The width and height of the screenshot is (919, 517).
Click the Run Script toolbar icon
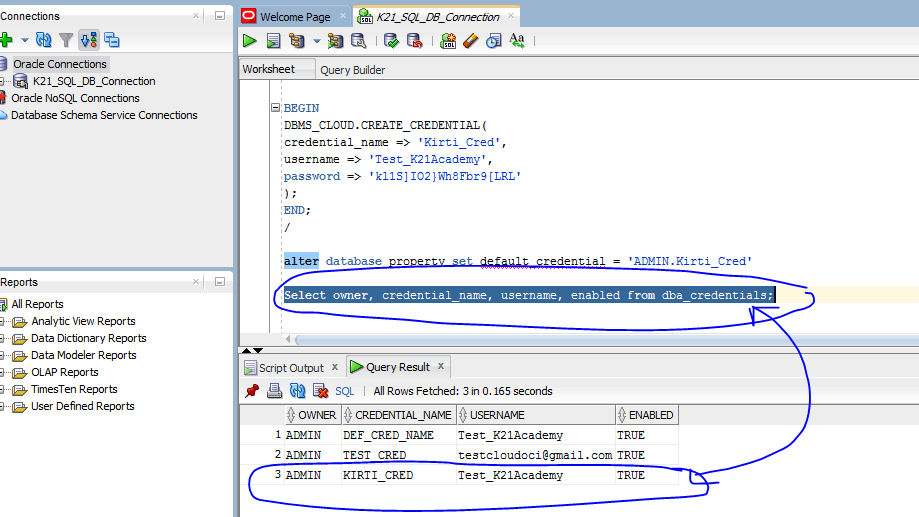point(273,40)
